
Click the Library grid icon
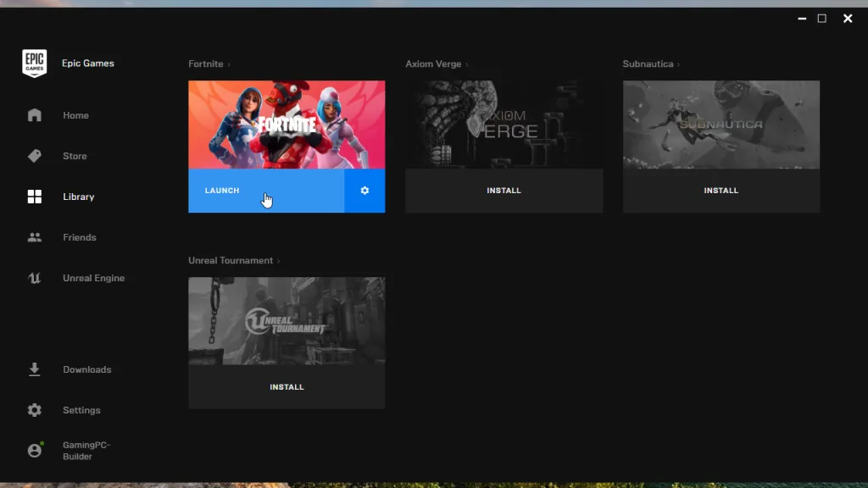click(34, 197)
